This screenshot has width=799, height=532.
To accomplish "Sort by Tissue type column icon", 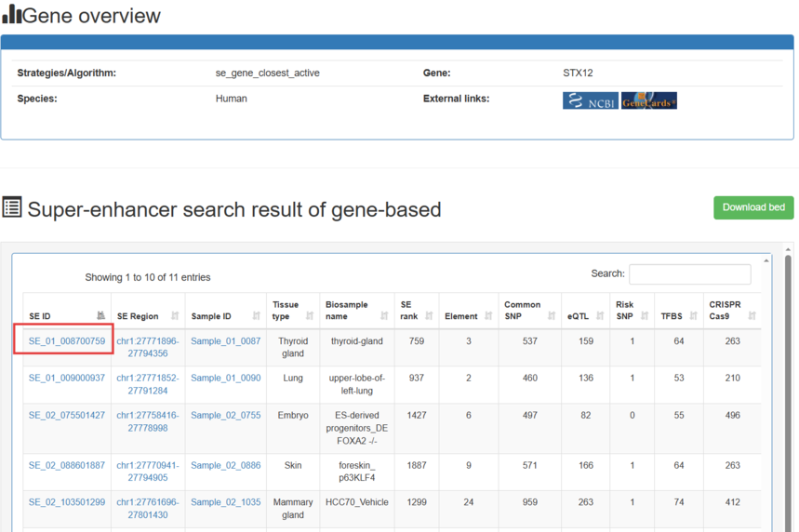I will tap(310, 316).
